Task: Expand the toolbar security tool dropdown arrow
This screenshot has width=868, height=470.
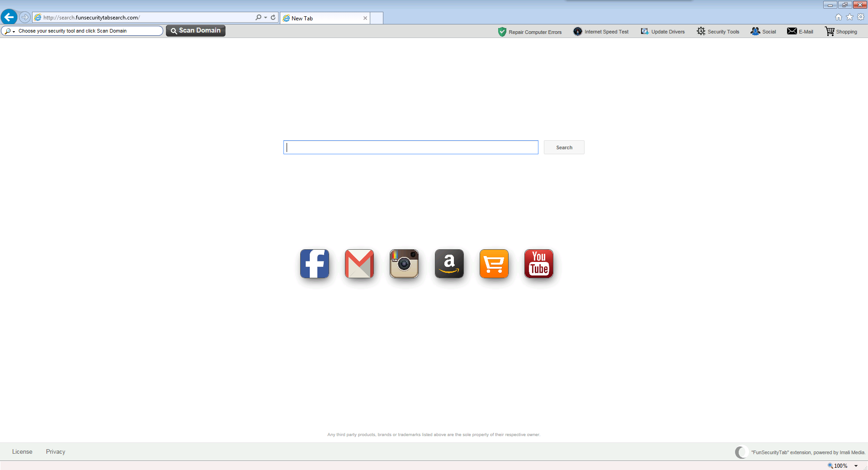Action: pyautogui.click(x=14, y=32)
